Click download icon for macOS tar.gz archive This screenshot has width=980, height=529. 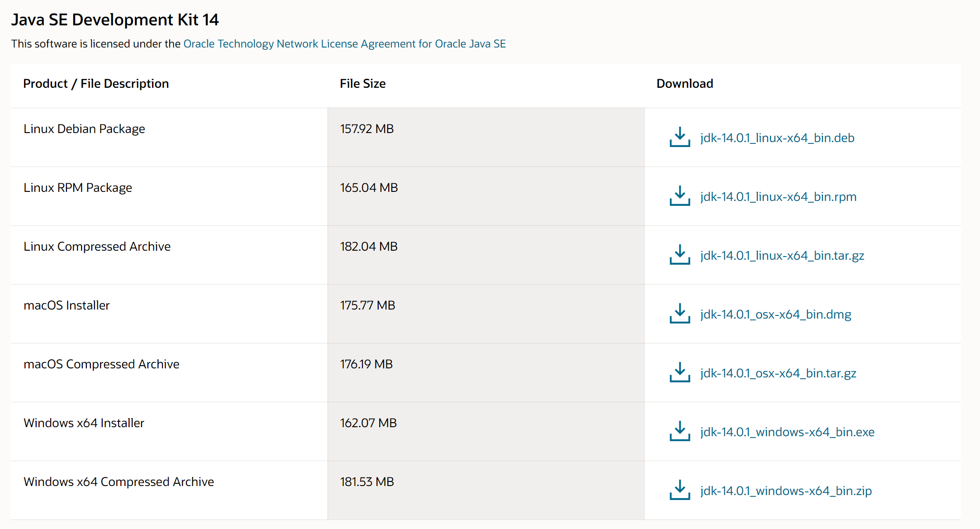[680, 372]
